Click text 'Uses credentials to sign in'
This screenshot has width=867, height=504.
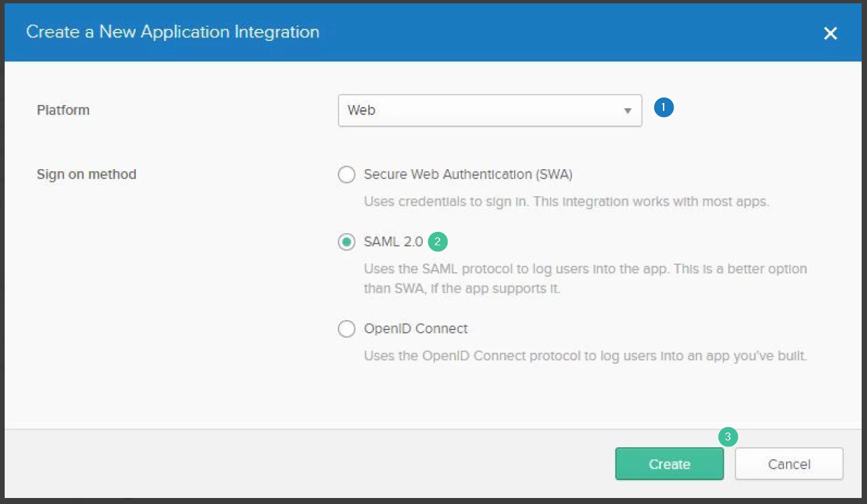(x=445, y=201)
